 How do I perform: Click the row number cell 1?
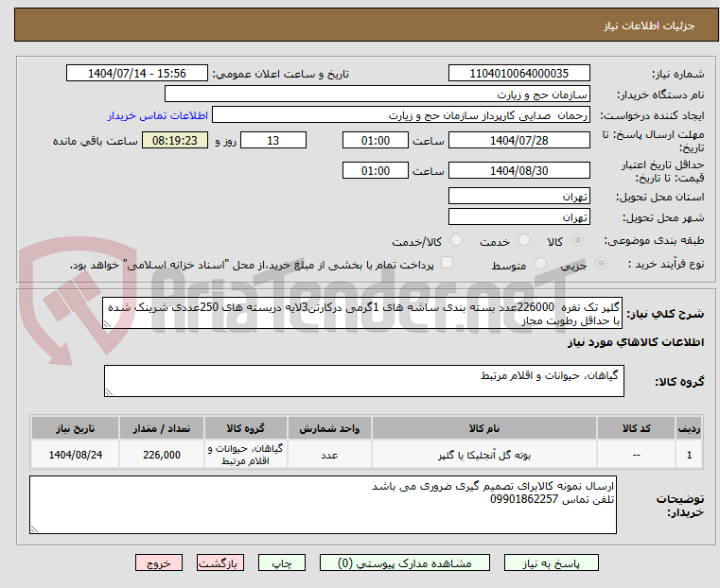coord(689,455)
